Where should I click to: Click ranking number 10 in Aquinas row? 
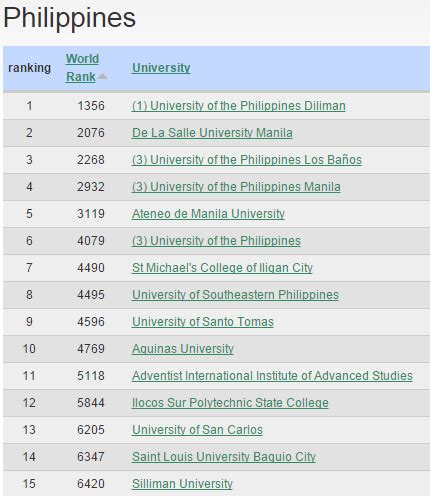(x=29, y=349)
